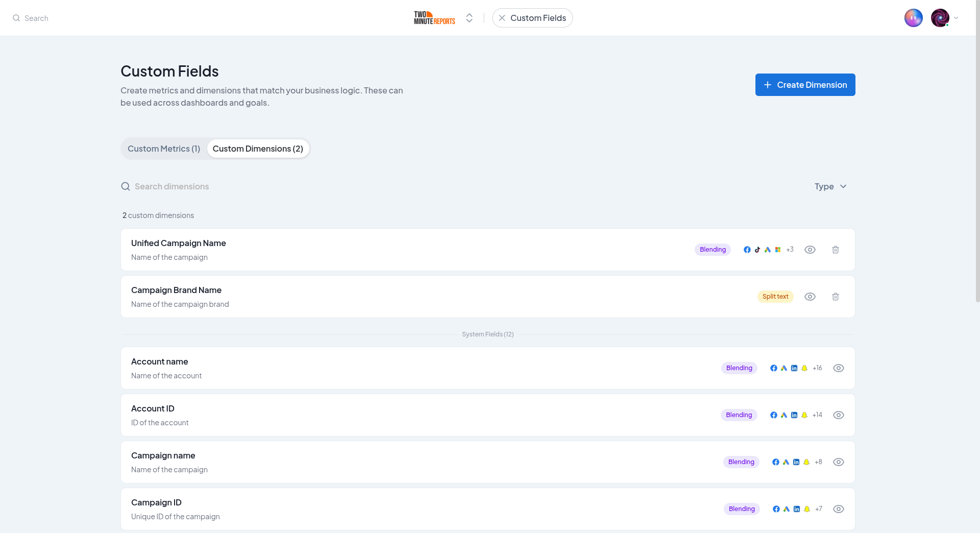
Task: Toggle visibility of Campaign Brand Name
Action: click(810, 297)
